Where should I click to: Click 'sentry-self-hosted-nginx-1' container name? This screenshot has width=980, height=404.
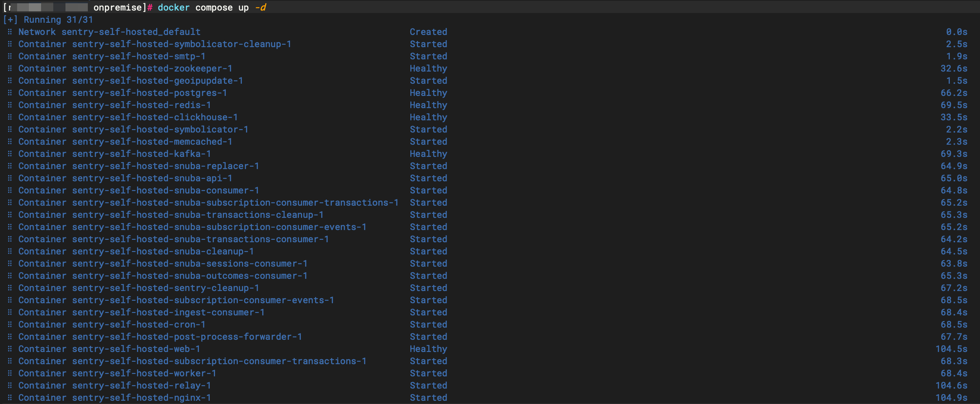(142, 397)
